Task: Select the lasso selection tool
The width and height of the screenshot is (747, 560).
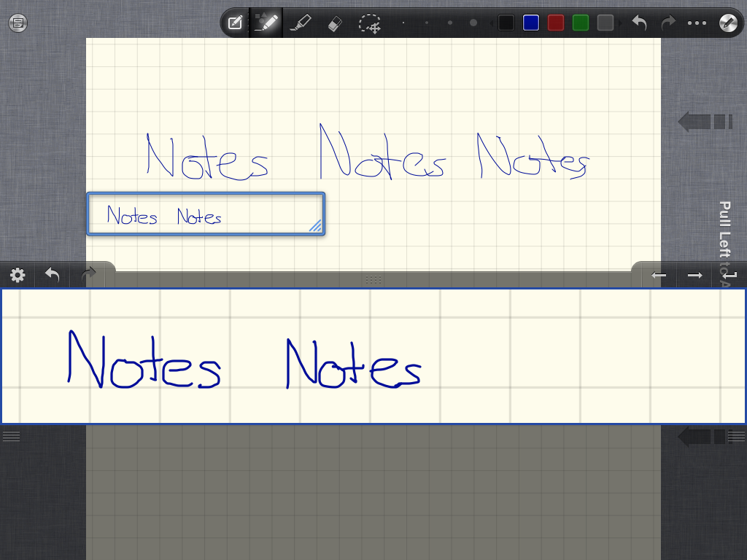Action: [370, 23]
